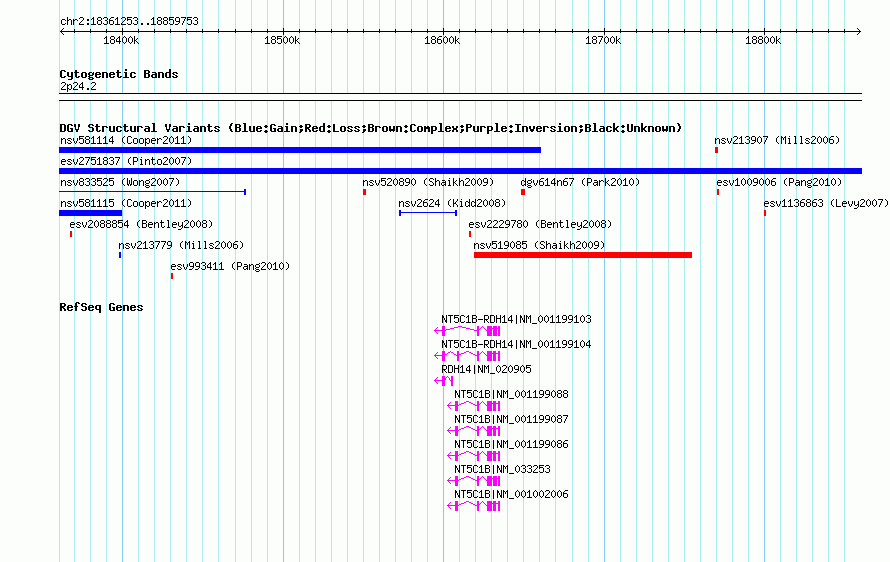The image size is (890, 562).
Task: Click the 18800k ruler tick label
Action: pyautogui.click(x=763, y=40)
